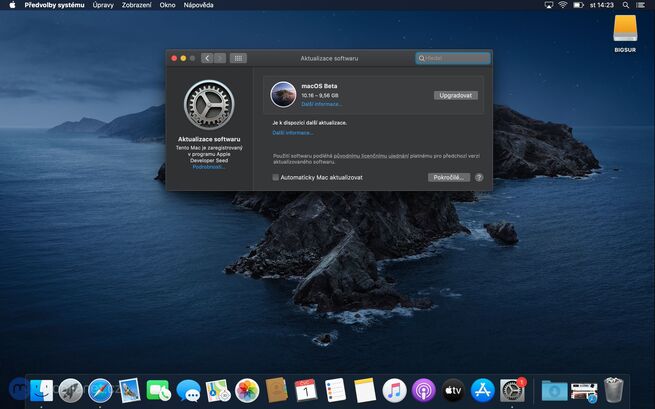
Task: Open the Podrobnosti link about Developer Seed
Action: [208, 167]
